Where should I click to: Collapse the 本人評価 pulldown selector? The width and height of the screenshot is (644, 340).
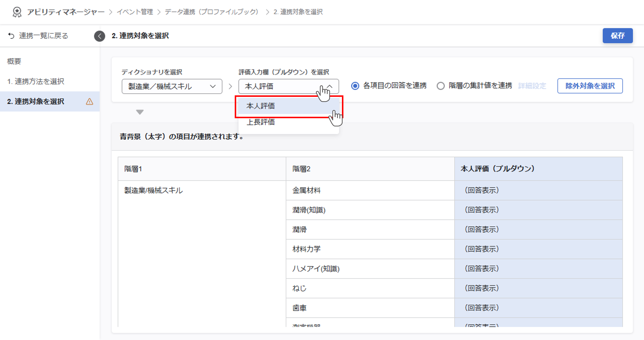coord(289,86)
